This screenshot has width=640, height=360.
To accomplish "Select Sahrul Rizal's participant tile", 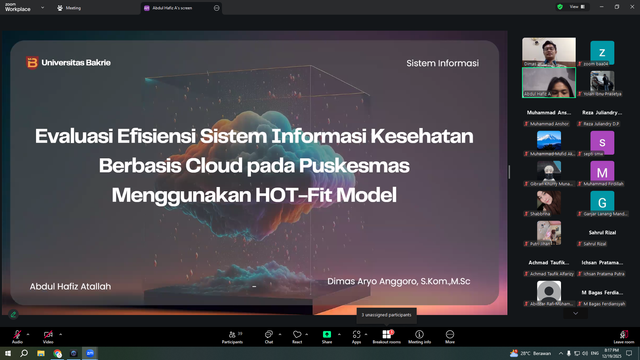I will [602, 237].
